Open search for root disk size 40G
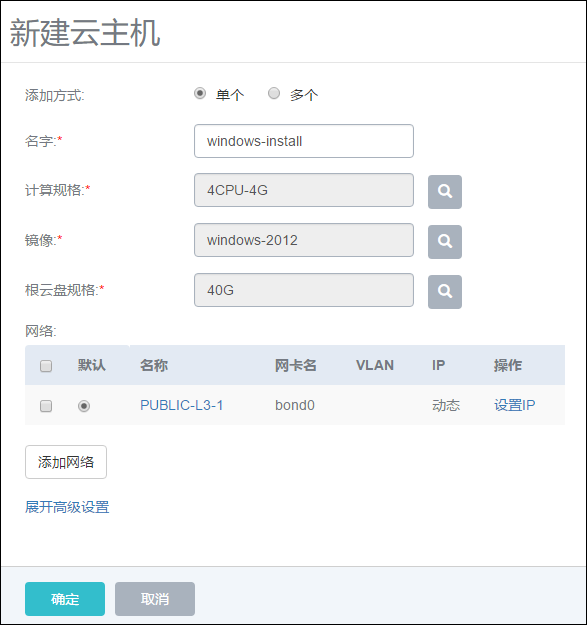 tap(445, 291)
